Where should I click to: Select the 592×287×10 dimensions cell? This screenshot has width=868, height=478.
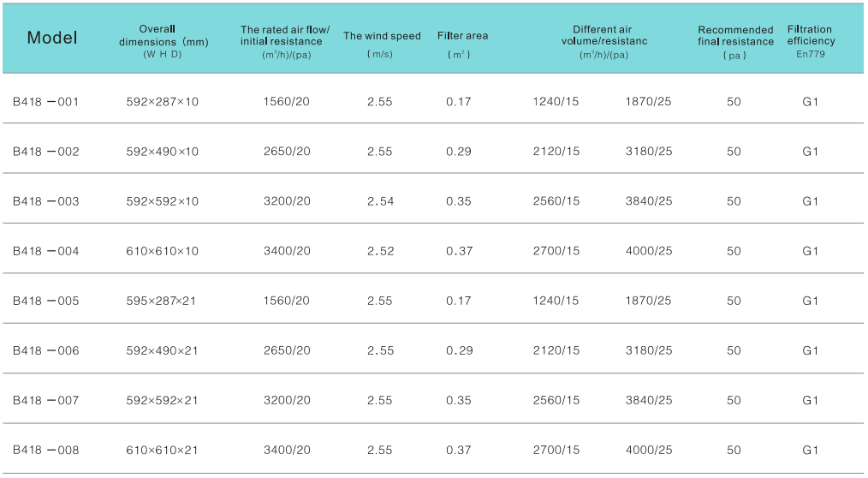pyautogui.click(x=162, y=102)
